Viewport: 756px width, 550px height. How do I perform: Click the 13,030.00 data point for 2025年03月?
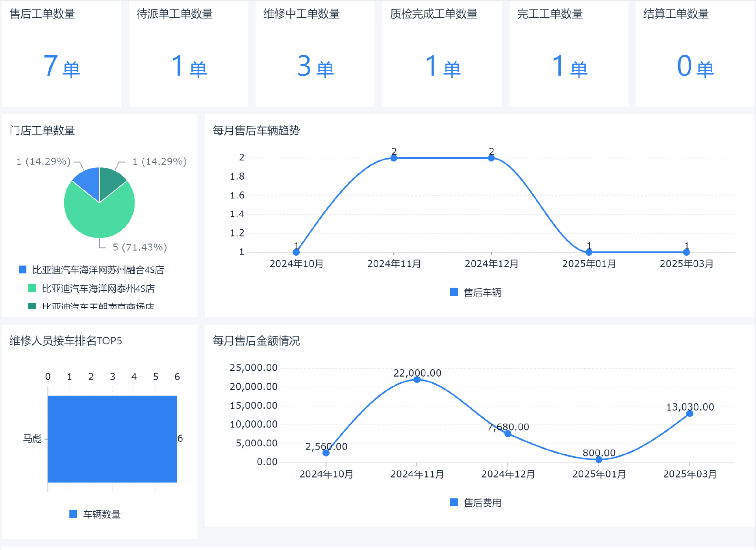click(689, 413)
